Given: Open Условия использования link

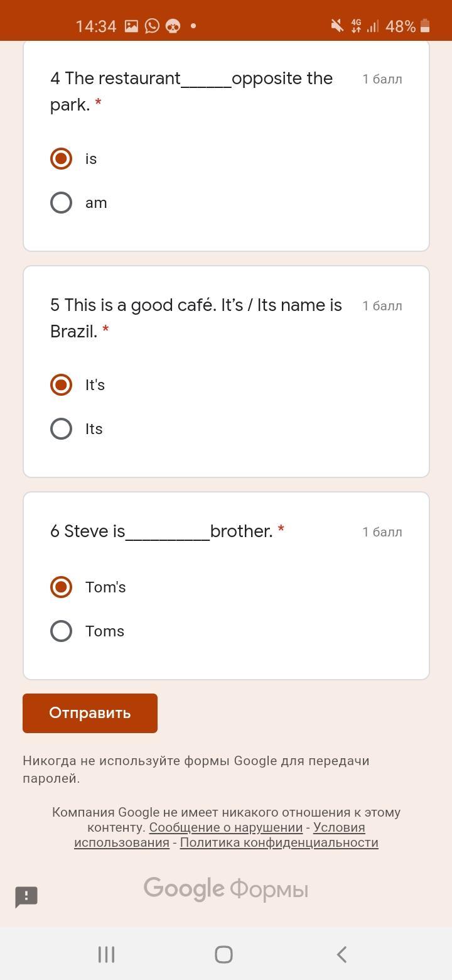Looking at the screenshot, I should (x=339, y=827).
